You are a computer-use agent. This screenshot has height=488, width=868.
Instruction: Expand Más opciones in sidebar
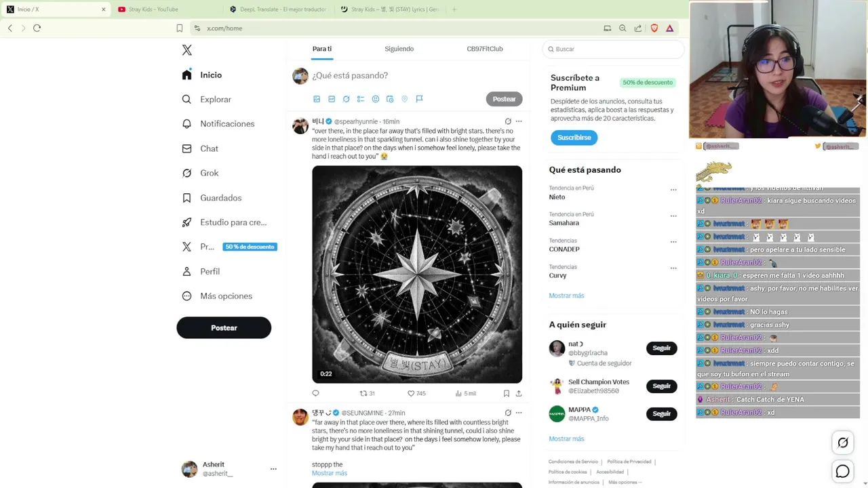(218, 296)
